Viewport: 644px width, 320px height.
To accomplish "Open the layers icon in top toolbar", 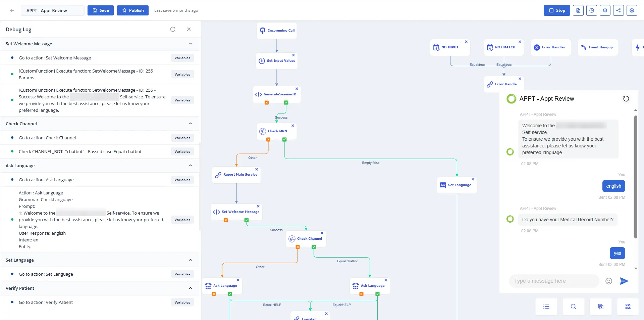I will (605, 10).
